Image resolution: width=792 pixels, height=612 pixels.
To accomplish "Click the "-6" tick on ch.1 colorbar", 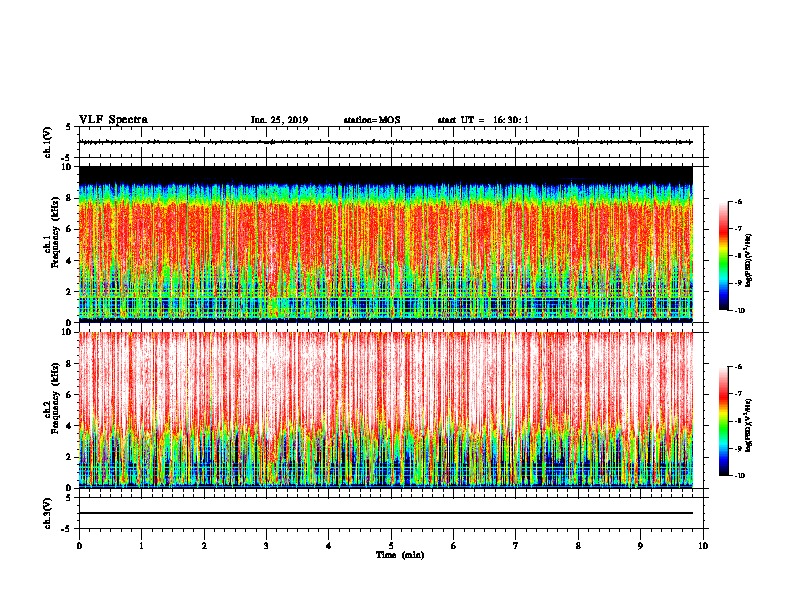I will tap(738, 202).
